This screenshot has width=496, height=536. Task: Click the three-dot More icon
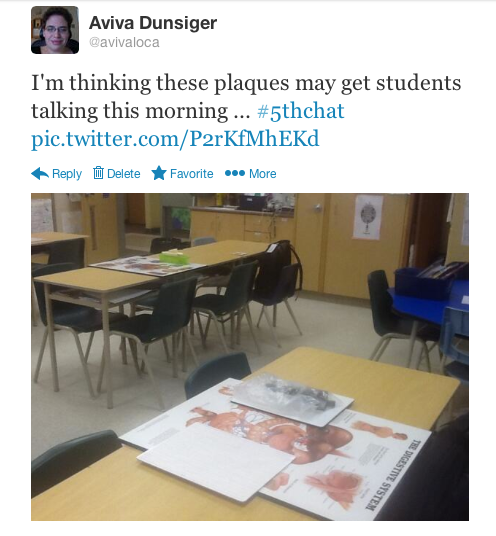pyautogui.click(x=235, y=173)
